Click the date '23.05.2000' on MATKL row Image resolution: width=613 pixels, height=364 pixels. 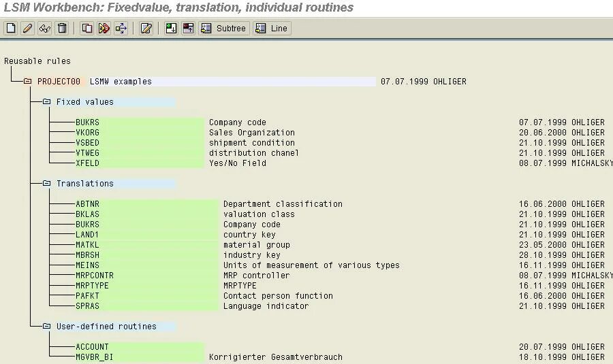click(543, 244)
